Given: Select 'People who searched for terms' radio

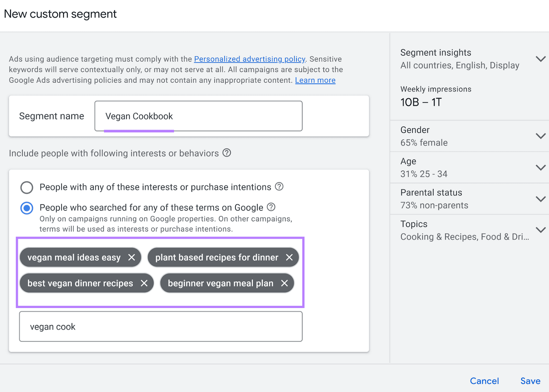Looking at the screenshot, I should point(27,208).
